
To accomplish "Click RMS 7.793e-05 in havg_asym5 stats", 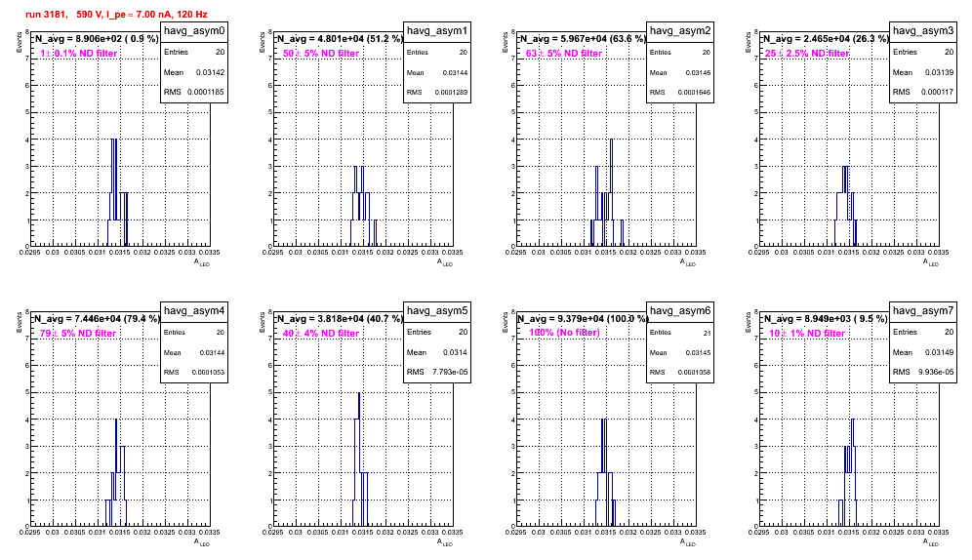I will tap(437, 373).
